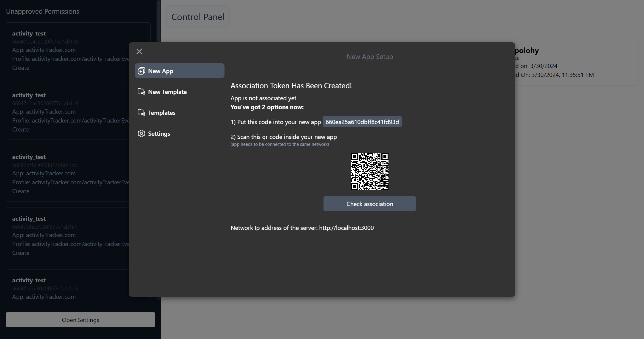Select the New App menu item
The height and width of the screenshot is (339, 644).
pyautogui.click(x=179, y=71)
